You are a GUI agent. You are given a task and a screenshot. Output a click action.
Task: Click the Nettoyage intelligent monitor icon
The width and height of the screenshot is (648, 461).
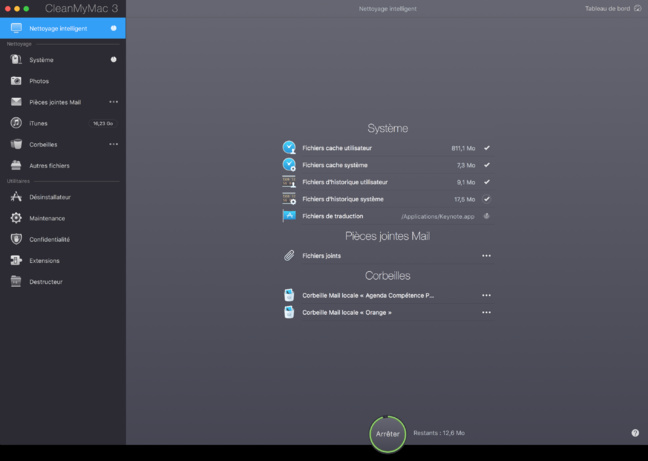point(16,28)
